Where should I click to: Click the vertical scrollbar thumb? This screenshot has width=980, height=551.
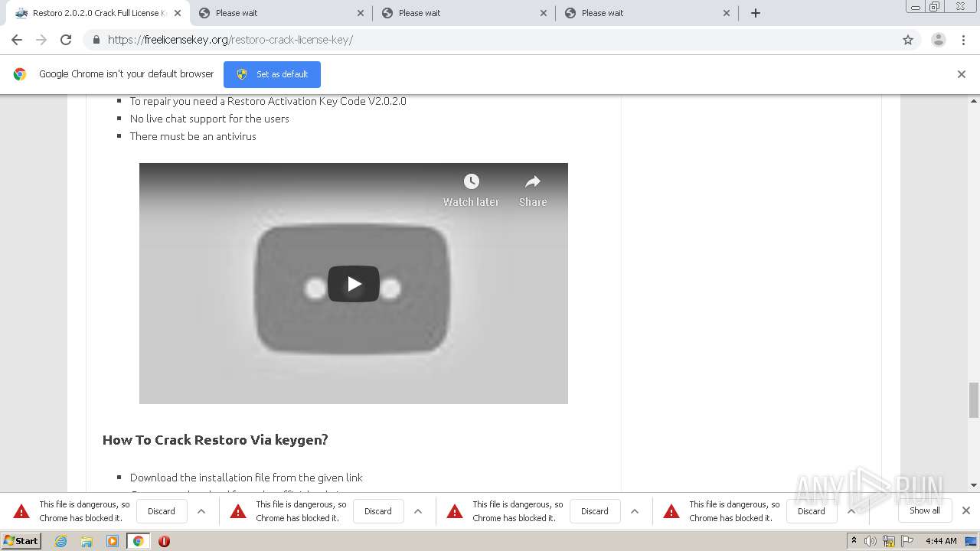click(x=974, y=400)
